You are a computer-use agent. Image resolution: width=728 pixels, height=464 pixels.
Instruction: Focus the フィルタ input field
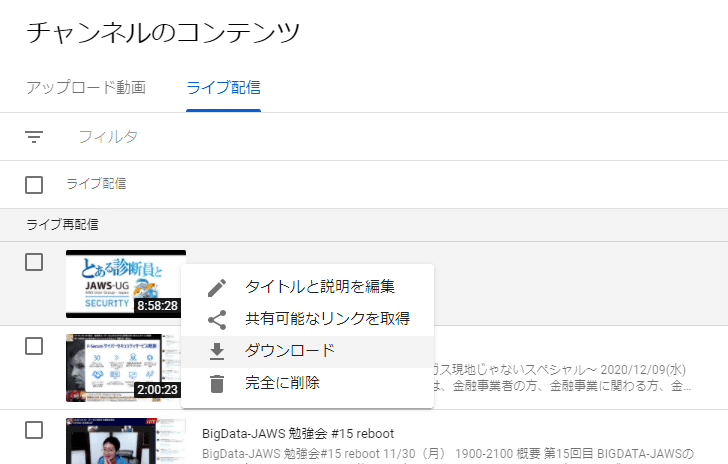[108, 137]
